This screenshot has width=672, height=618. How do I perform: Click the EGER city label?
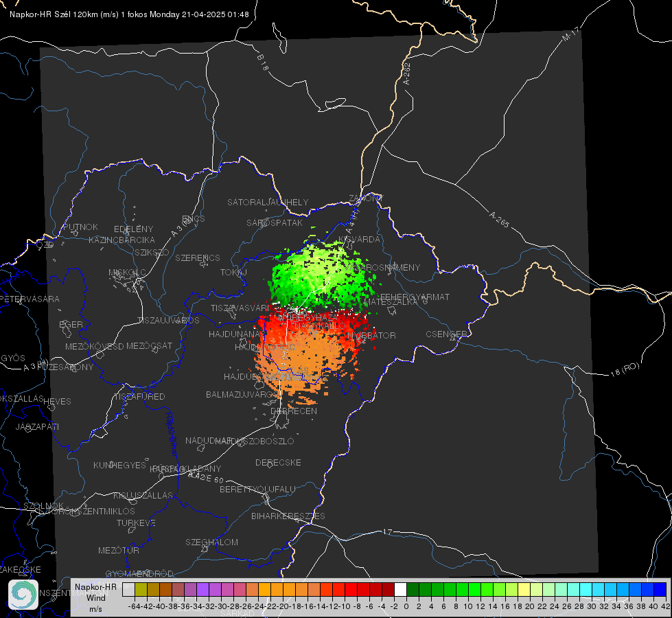(71, 325)
